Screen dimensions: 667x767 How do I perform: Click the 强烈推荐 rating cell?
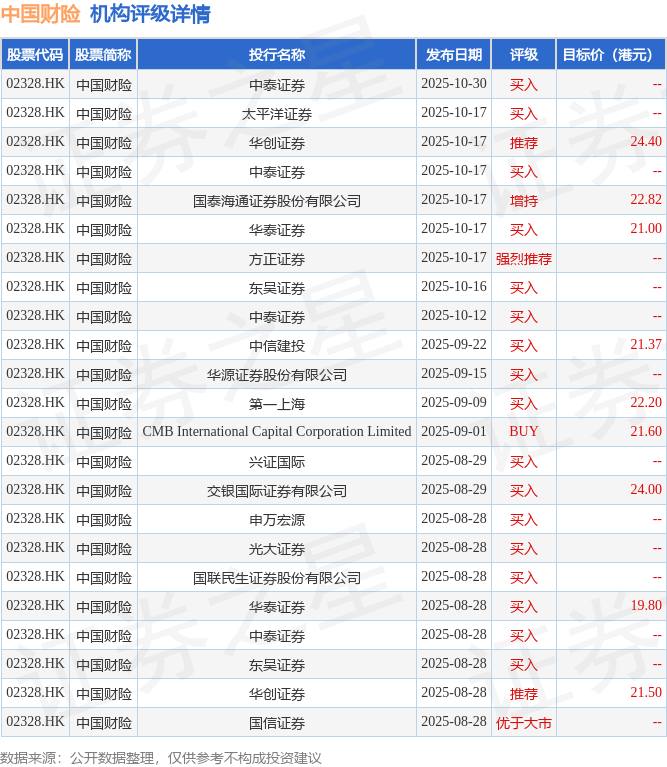pos(524,259)
